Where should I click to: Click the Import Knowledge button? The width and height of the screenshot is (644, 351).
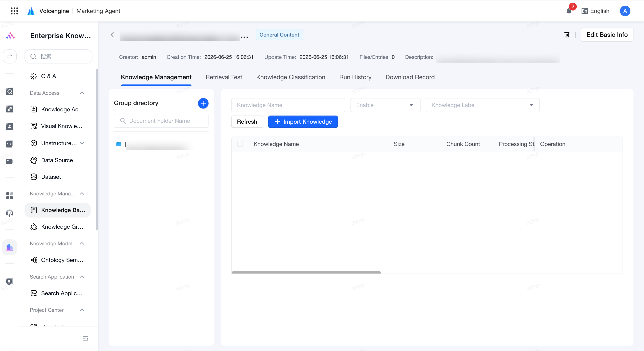point(303,122)
